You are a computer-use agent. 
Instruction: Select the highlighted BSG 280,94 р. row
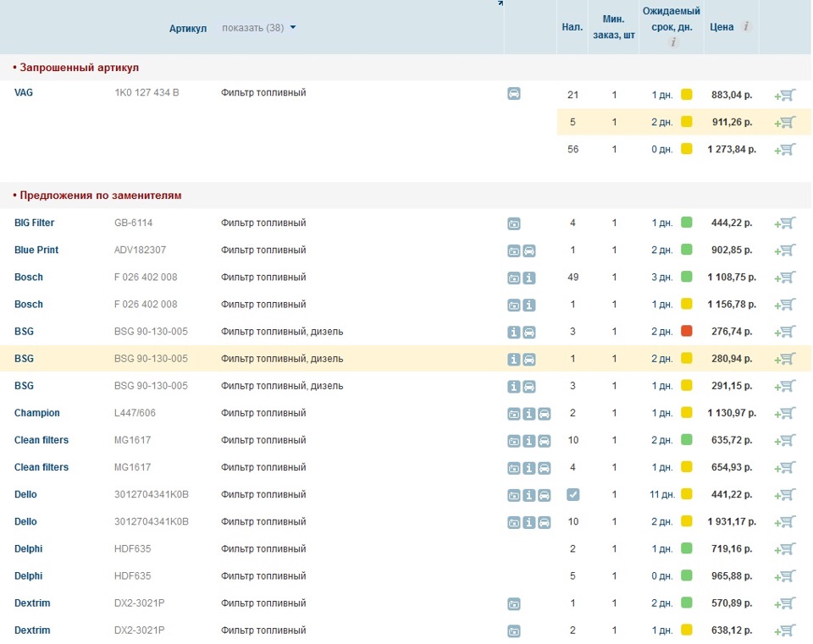tap(406, 359)
